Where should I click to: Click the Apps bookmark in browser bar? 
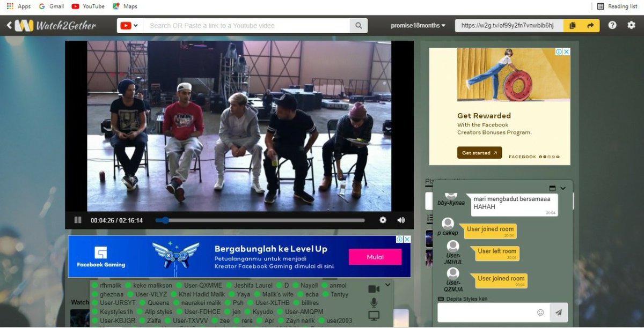(19, 6)
